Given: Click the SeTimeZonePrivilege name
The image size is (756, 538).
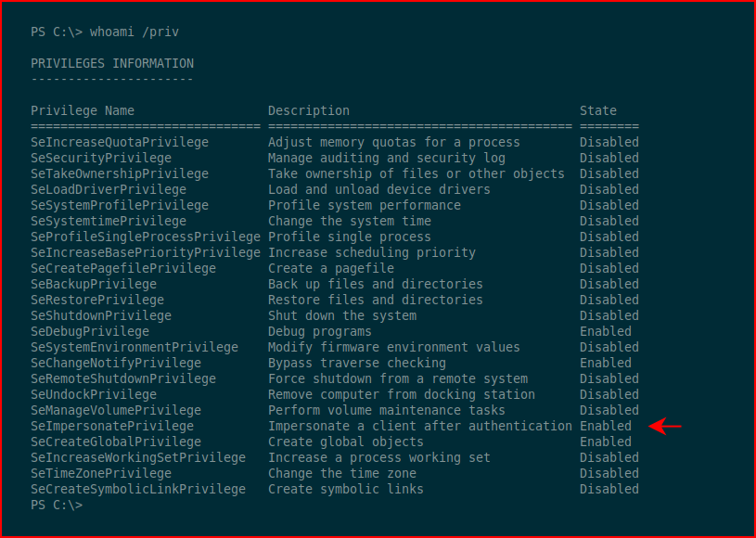Looking at the screenshot, I should (101, 473).
